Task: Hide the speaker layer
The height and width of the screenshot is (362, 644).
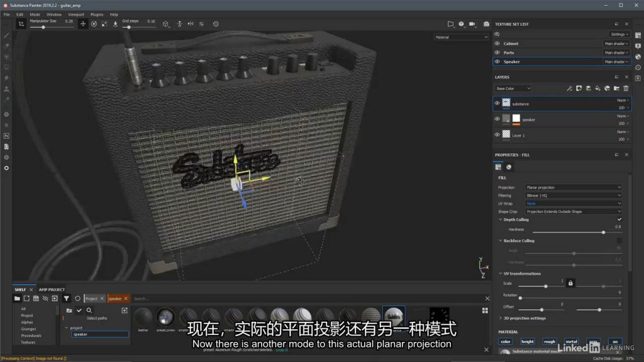Action: [497, 119]
